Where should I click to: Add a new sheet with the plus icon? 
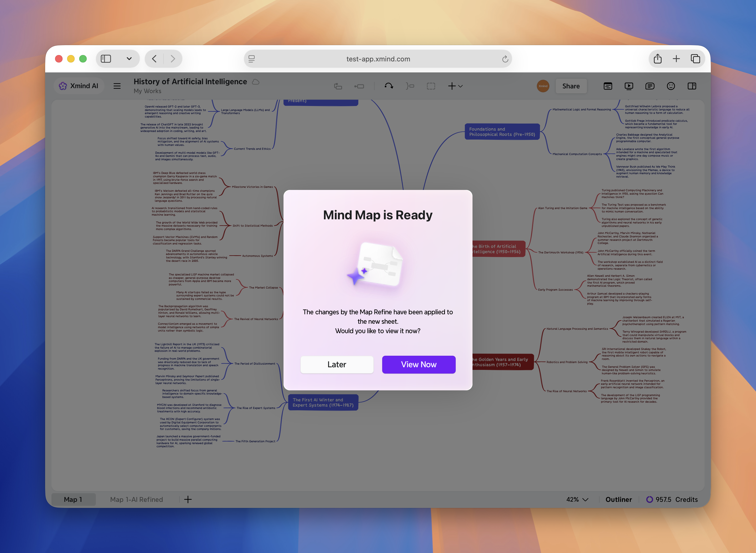point(188,499)
